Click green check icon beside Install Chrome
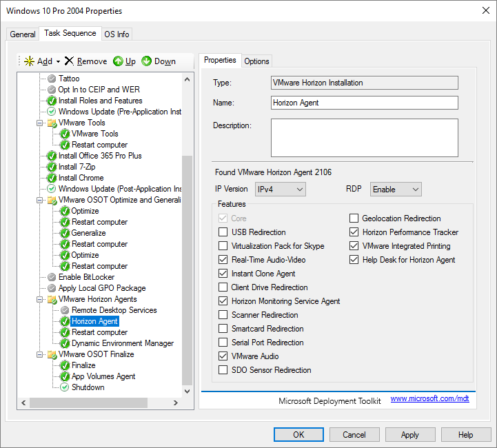 [x=52, y=178]
